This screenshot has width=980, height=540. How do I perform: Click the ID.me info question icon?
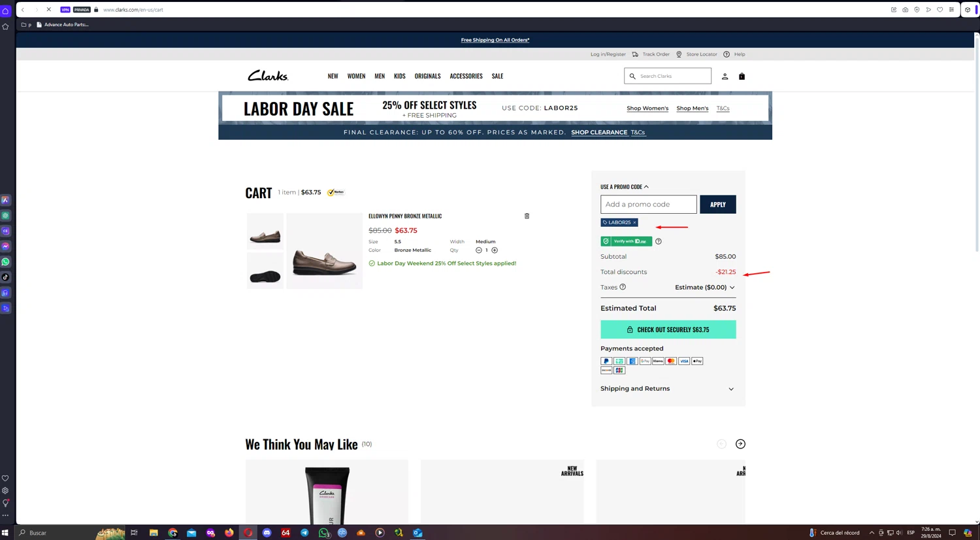(x=659, y=241)
